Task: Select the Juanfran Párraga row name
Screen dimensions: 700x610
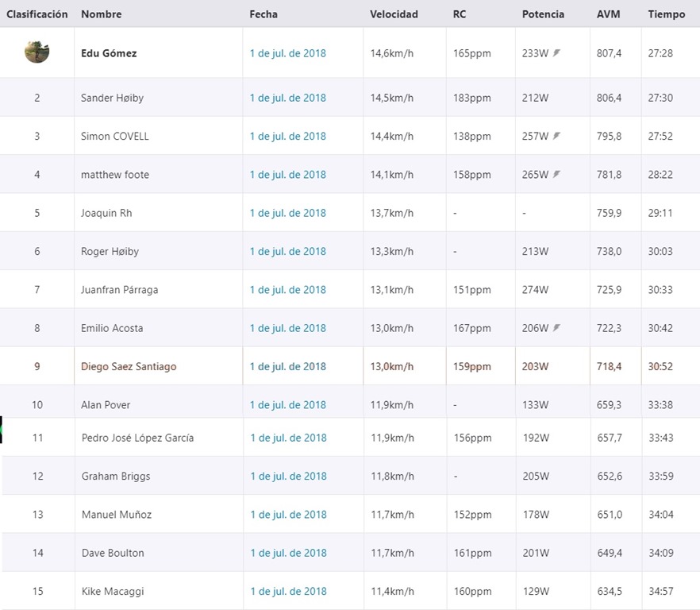Action: tap(120, 290)
